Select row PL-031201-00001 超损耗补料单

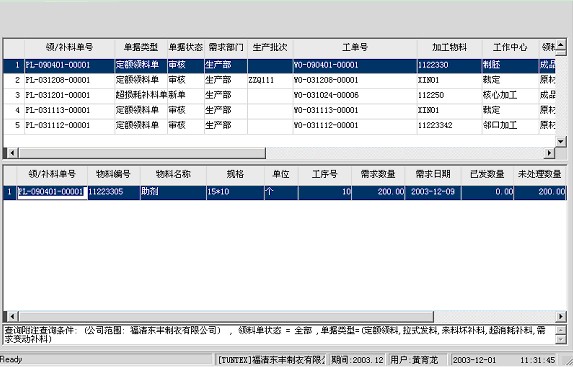(x=280, y=95)
